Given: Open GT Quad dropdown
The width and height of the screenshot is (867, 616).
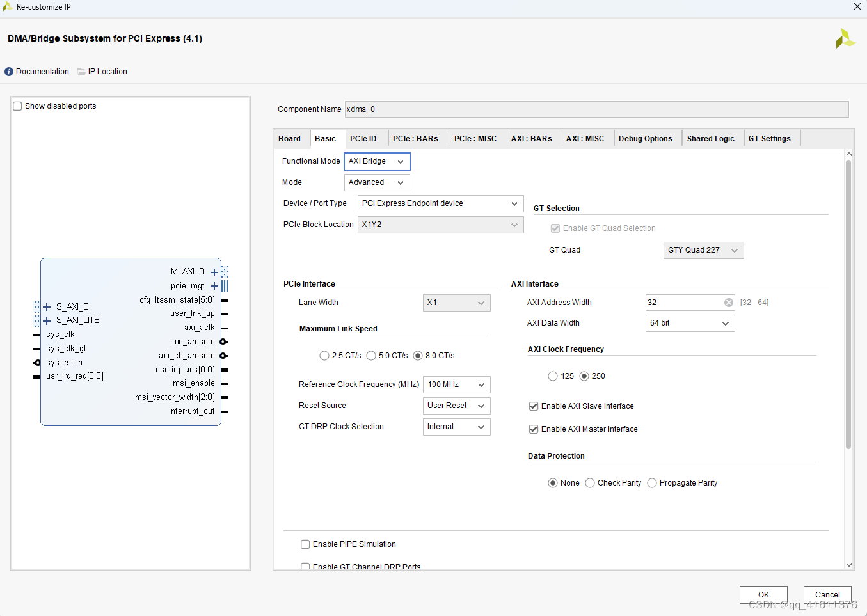Looking at the screenshot, I should (703, 250).
